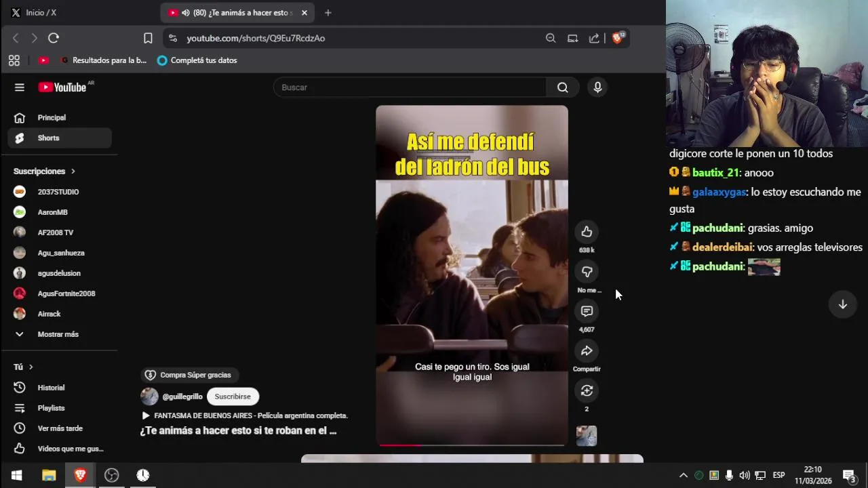Click the Suscribirse button
Screen dimensions: 868x488
coord(233,396)
